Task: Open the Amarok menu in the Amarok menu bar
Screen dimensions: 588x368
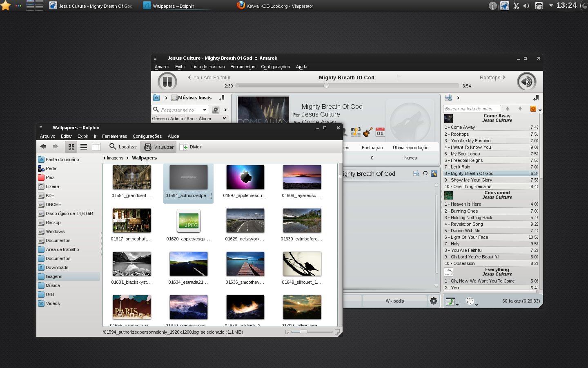Action: click(x=162, y=67)
